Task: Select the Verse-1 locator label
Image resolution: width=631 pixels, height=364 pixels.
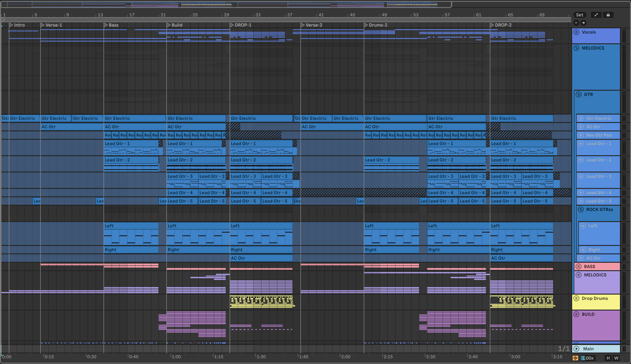Action: coord(54,25)
